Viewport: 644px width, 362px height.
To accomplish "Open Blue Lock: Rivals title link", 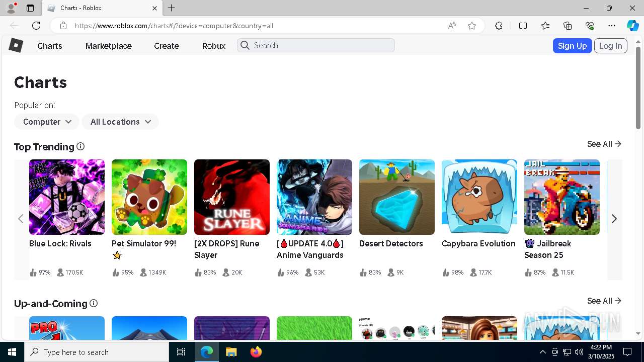I will [x=60, y=243].
